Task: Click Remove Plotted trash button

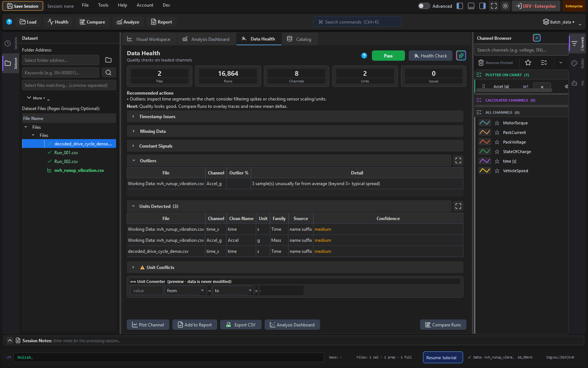Action: [x=495, y=63]
